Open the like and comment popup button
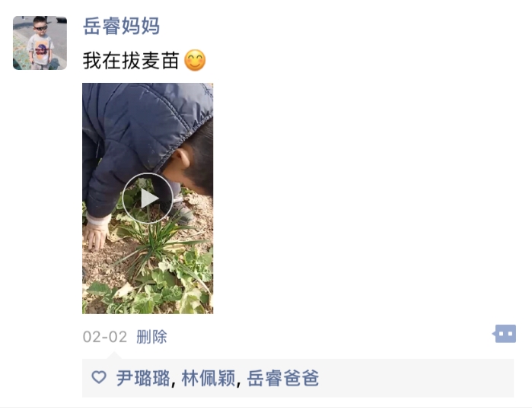 click(x=505, y=334)
